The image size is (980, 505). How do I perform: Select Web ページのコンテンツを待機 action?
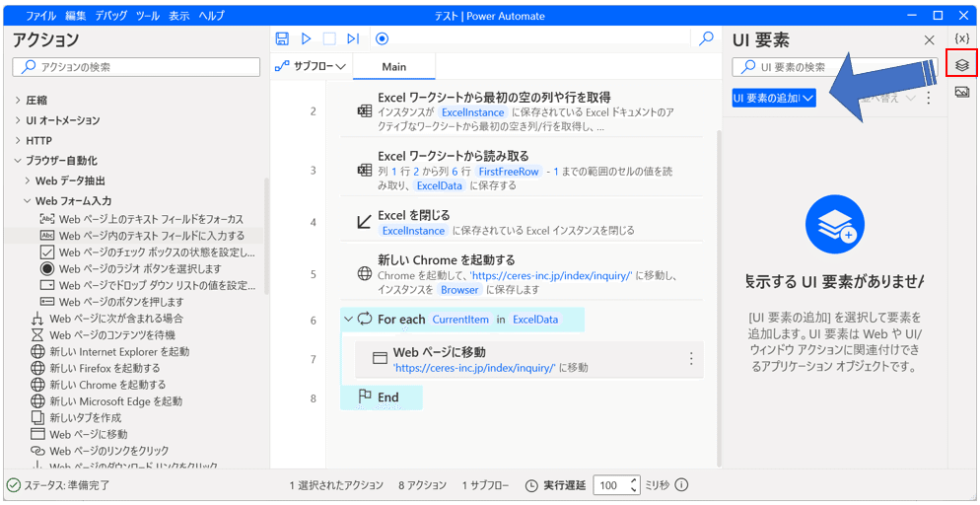click(x=102, y=335)
